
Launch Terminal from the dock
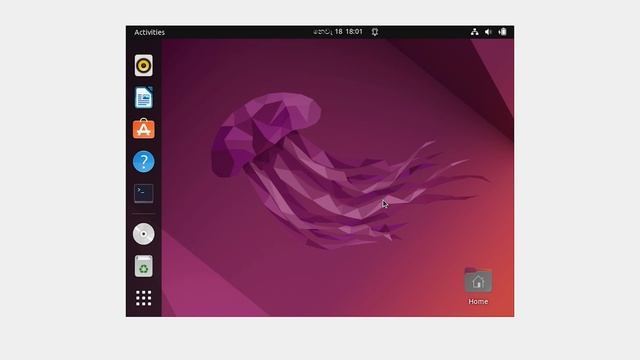pyautogui.click(x=144, y=193)
